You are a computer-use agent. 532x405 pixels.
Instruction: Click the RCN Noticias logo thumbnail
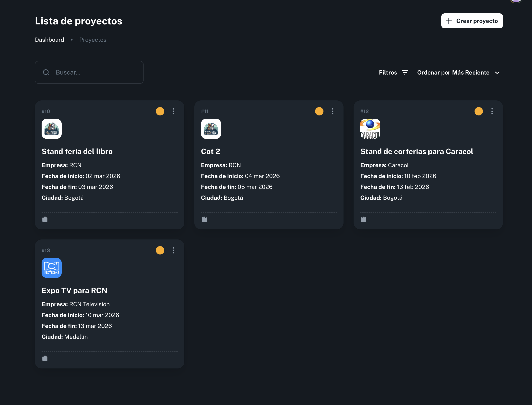click(x=52, y=268)
